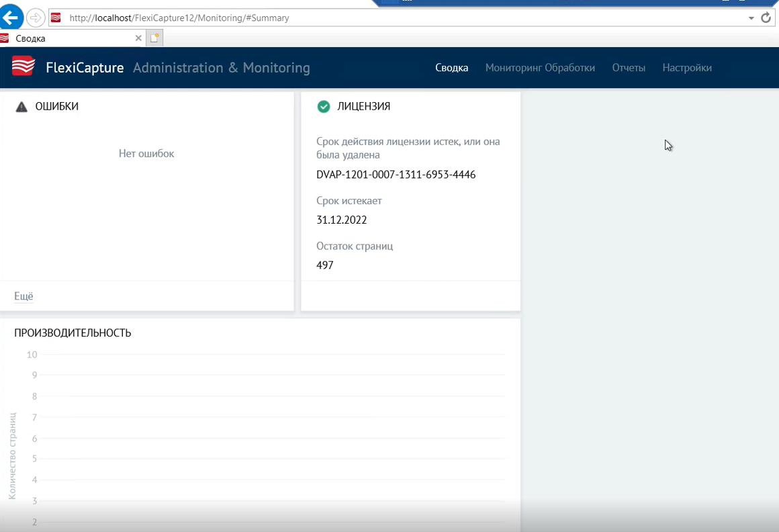Click the Срок истекает label
Screen dimensions: 779x532
(349, 201)
